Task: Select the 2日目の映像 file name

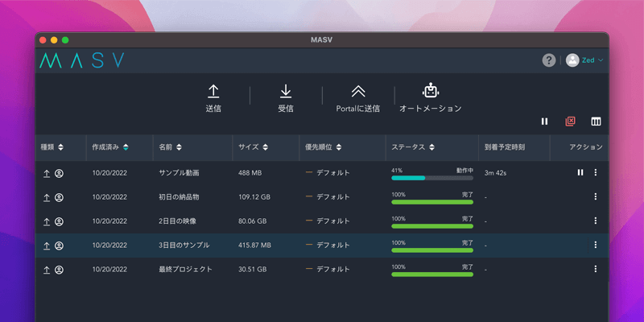Action: click(177, 221)
